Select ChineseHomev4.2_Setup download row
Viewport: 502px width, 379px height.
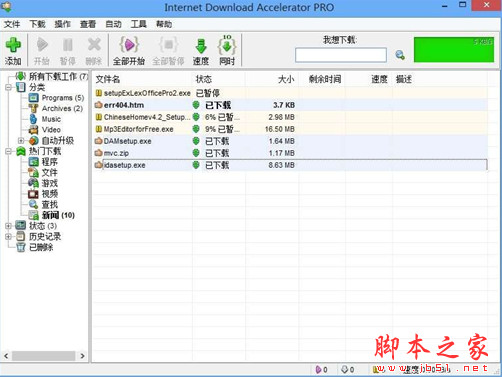click(x=291, y=117)
